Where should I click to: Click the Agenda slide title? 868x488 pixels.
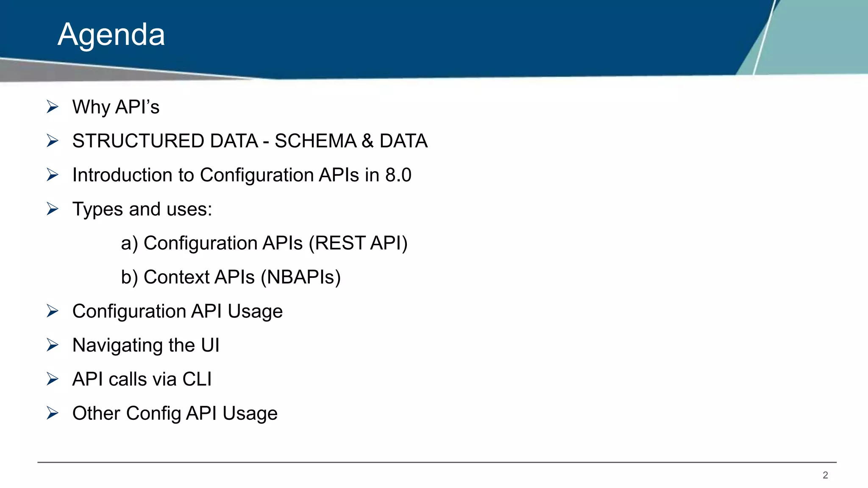[111, 34]
